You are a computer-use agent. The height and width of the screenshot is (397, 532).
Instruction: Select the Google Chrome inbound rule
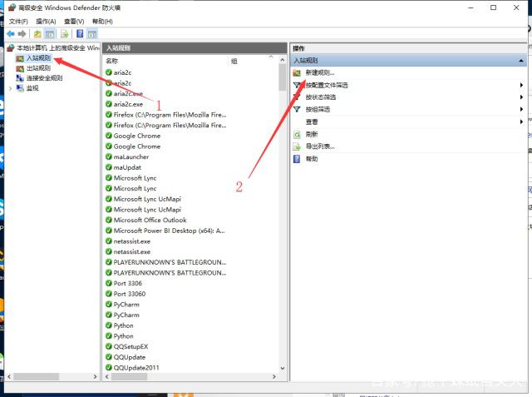click(136, 136)
